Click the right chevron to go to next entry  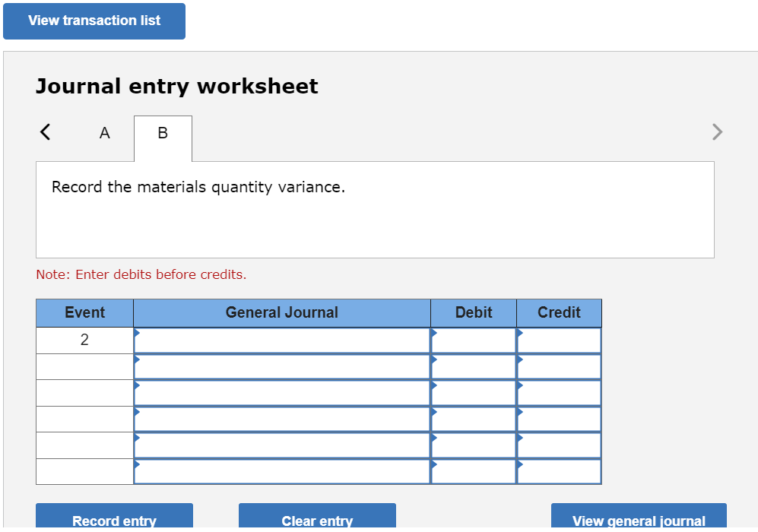716,131
